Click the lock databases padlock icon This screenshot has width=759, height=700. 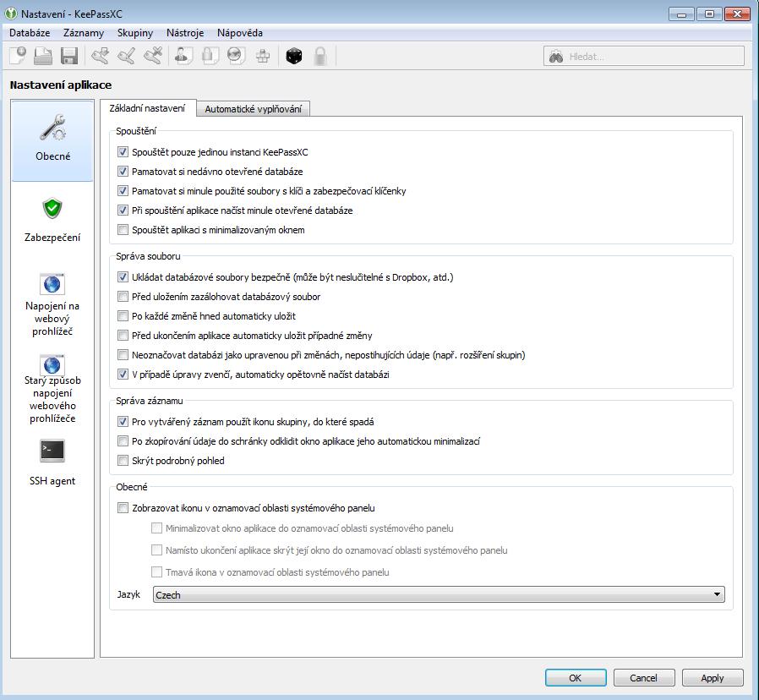click(x=320, y=56)
